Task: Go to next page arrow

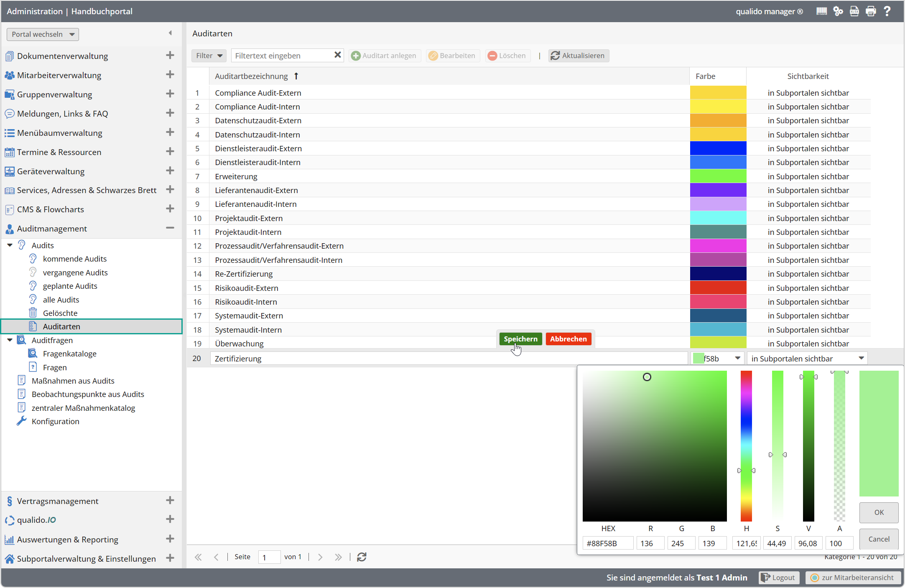Action: (320, 557)
